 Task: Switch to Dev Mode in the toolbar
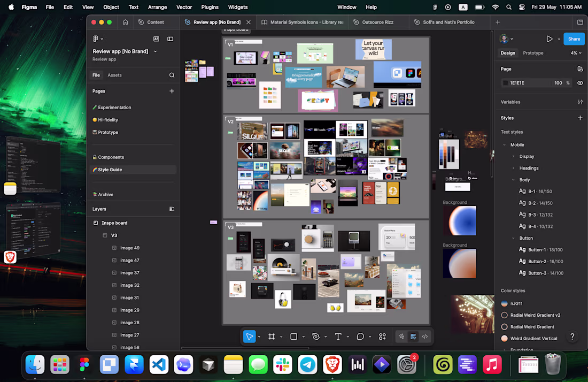tap(425, 337)
